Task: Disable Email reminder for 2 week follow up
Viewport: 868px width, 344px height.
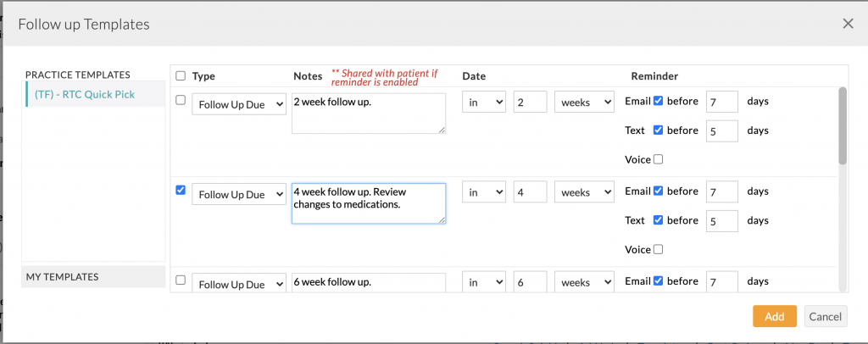Action: pos(659,101)
